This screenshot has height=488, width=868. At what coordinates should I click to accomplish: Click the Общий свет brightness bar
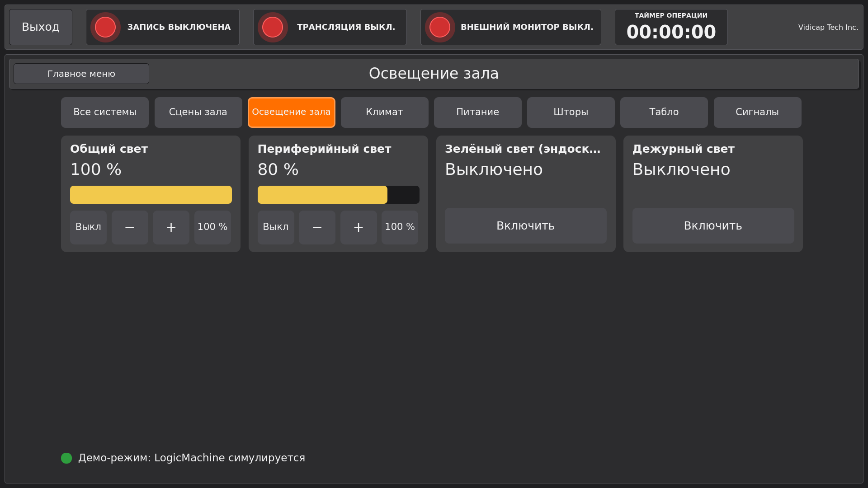tap(151, 195)
